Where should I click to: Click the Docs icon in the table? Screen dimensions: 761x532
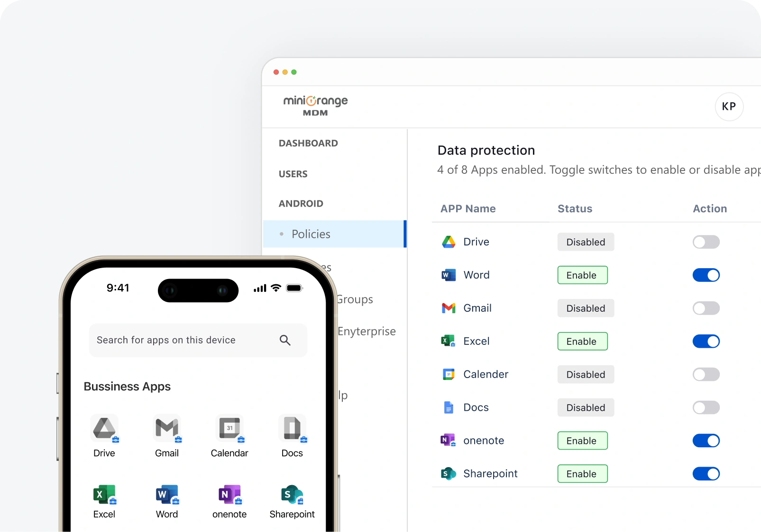[x=449, y=407]
